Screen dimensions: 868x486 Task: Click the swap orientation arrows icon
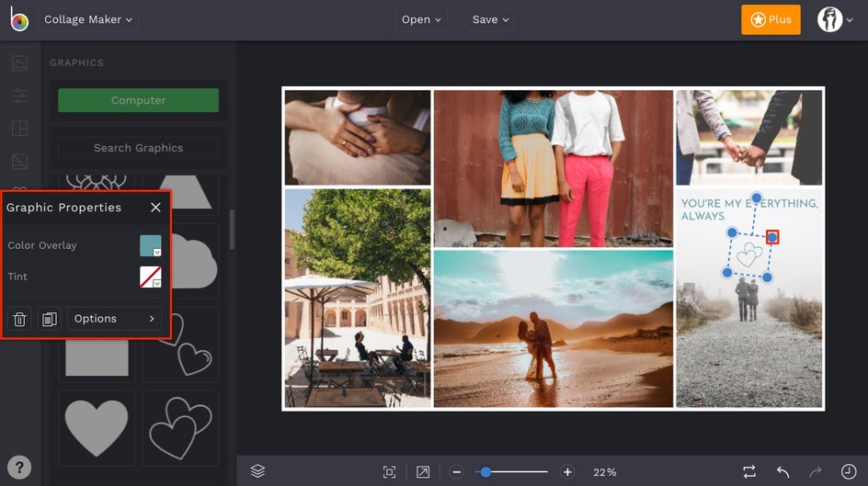(749, 471)
